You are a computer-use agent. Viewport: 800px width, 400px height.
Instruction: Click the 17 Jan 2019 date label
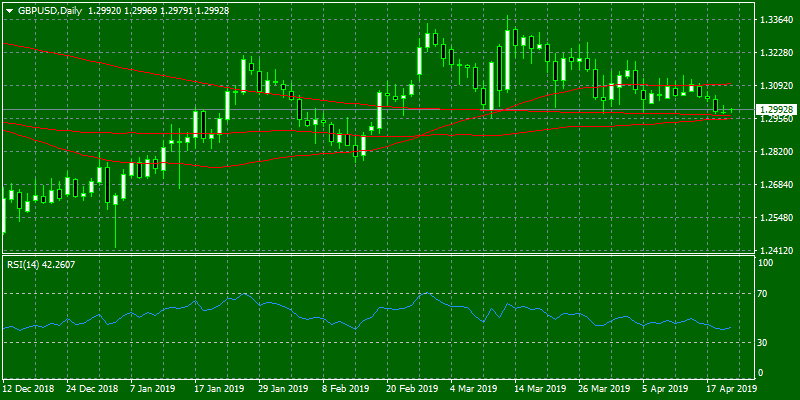(219, 388)
